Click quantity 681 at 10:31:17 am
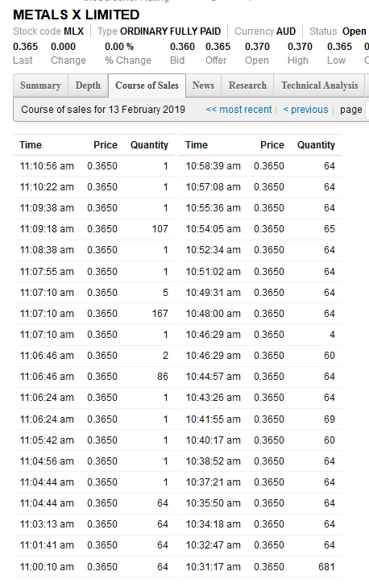Screen dimensions: 369x588 (326, 567)
